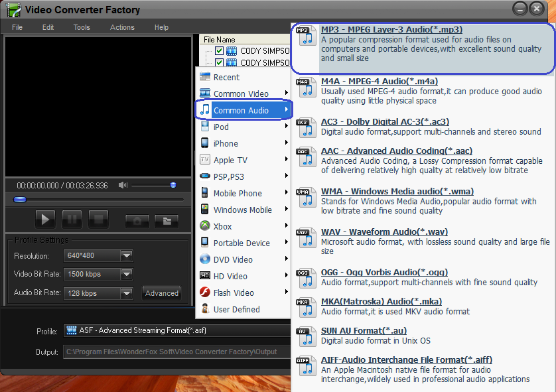
Task: Click the File Name column header
Action: (245, 39)
